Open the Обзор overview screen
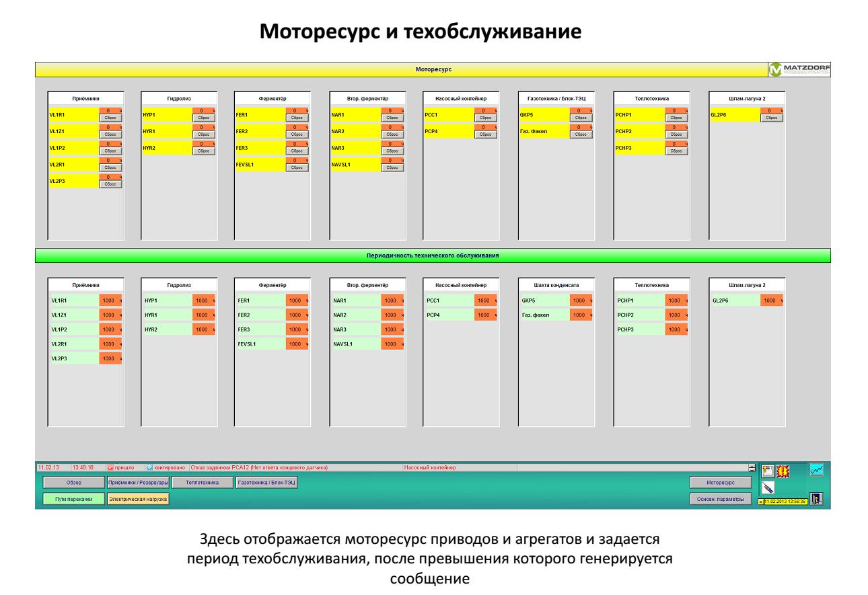This screenshot has height=595, width=868. point(73,482)
